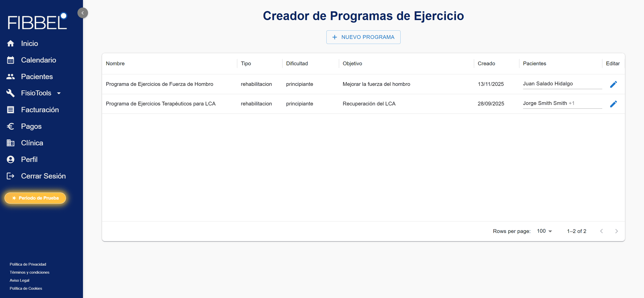Click the Pagos euro icon
The image size is (644, 298).
tap(11, 126)
